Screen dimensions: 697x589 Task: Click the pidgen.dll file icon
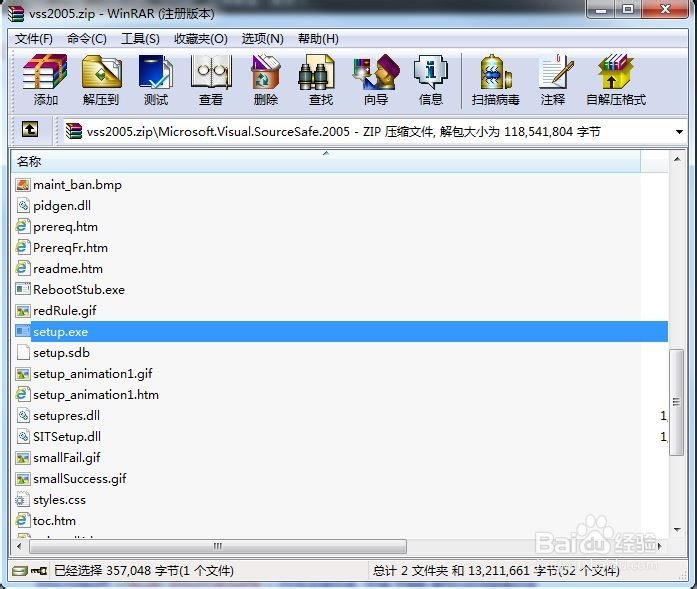pos(23,205)
